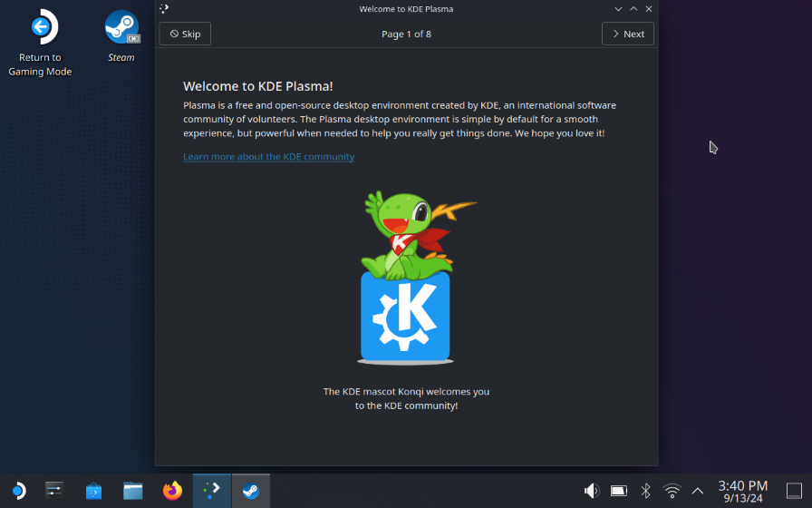812x508 pixels.
Task: Open the Wi-Fi networks tray icon
Action: coord(672,491)
